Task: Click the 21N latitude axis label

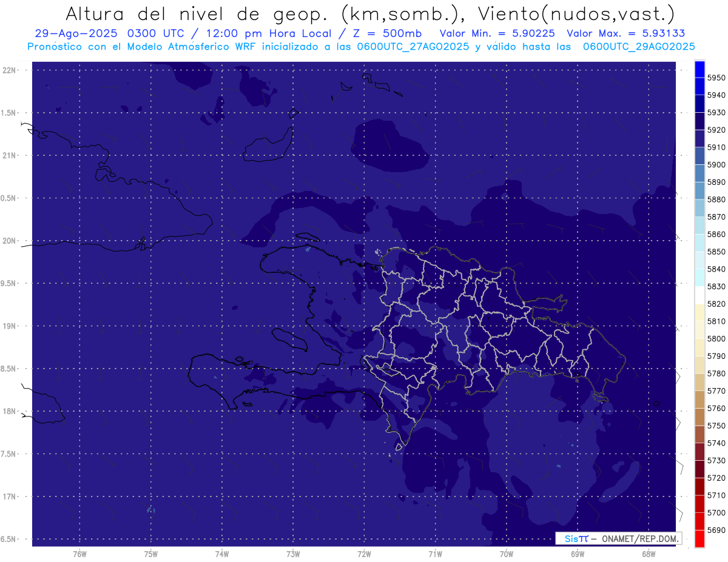Action: (8, 156)
